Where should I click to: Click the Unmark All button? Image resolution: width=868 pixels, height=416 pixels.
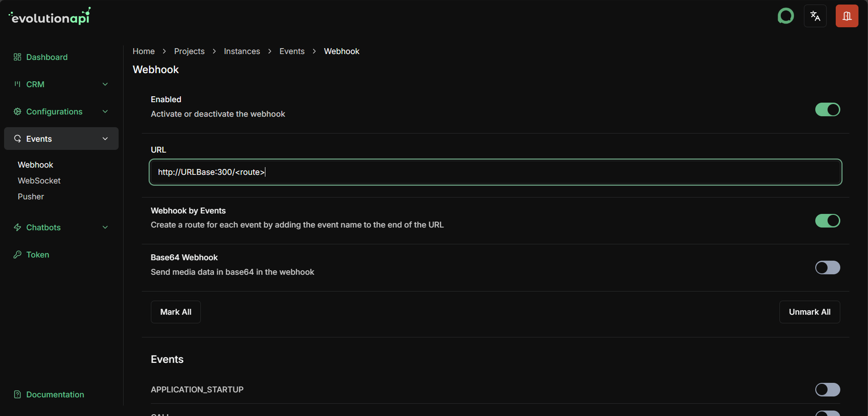(x=809, y=312)
